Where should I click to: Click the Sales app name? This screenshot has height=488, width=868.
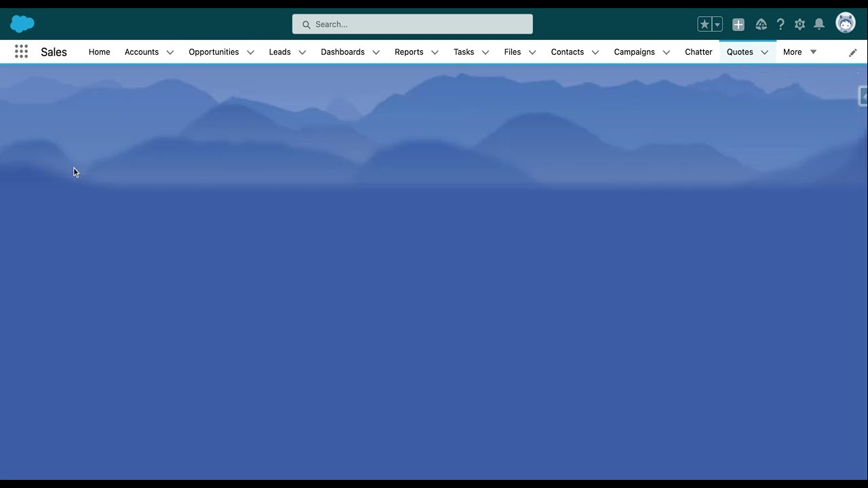click(x=54, y=52)
